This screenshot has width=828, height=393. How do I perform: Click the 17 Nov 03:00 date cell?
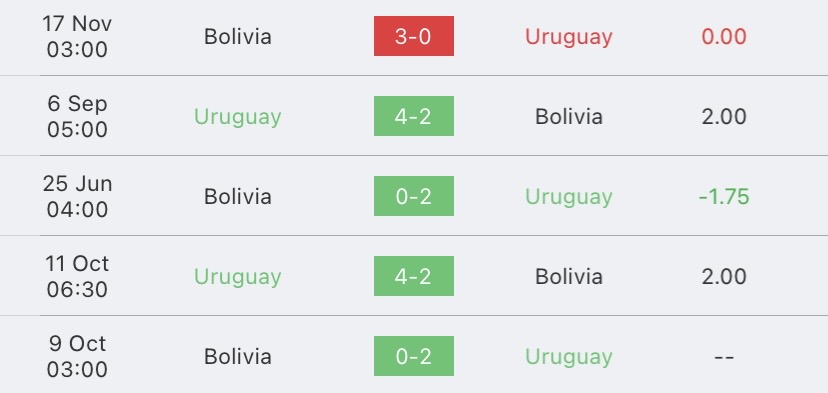pyautogui.click(x=77, y=36)
